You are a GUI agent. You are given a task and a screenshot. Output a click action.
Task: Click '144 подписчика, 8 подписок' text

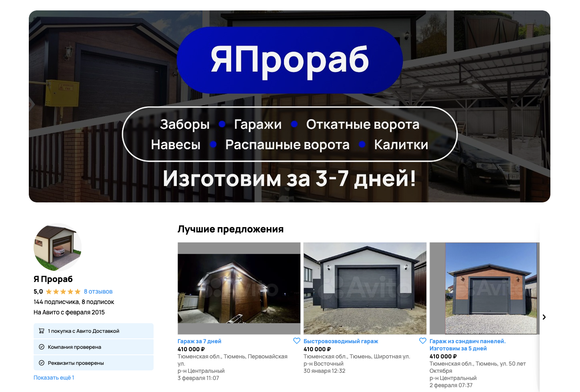pyautogui.click(x=74, y=302)
